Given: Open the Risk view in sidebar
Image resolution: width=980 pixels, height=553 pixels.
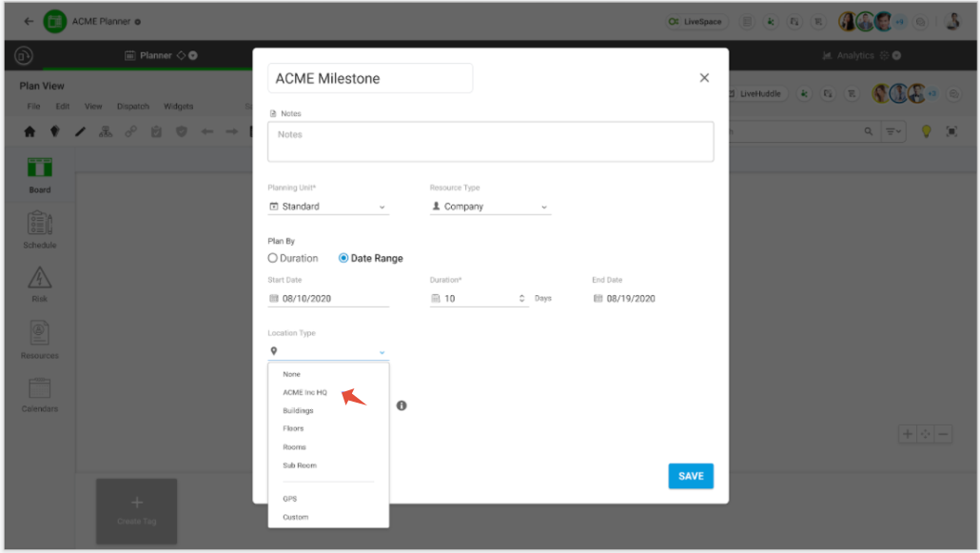Looking at the screenshot, I should coord(39,284).
